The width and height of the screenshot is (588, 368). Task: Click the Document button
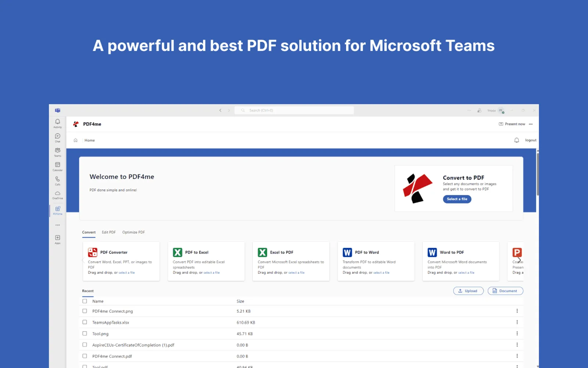[505, 291]
